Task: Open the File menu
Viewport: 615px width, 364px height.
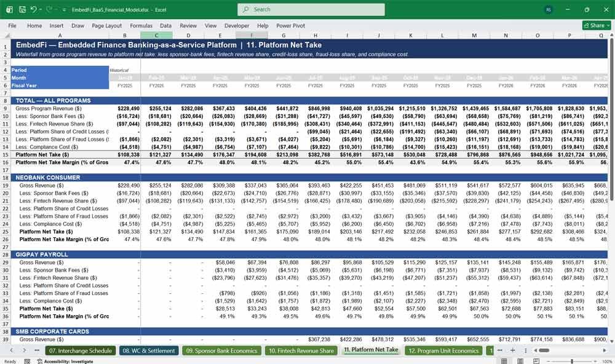Action: [x=12, y=25]
